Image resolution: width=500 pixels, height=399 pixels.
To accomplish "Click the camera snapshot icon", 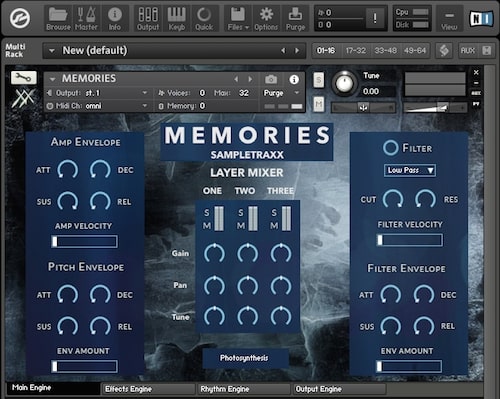I will point(271,79).
